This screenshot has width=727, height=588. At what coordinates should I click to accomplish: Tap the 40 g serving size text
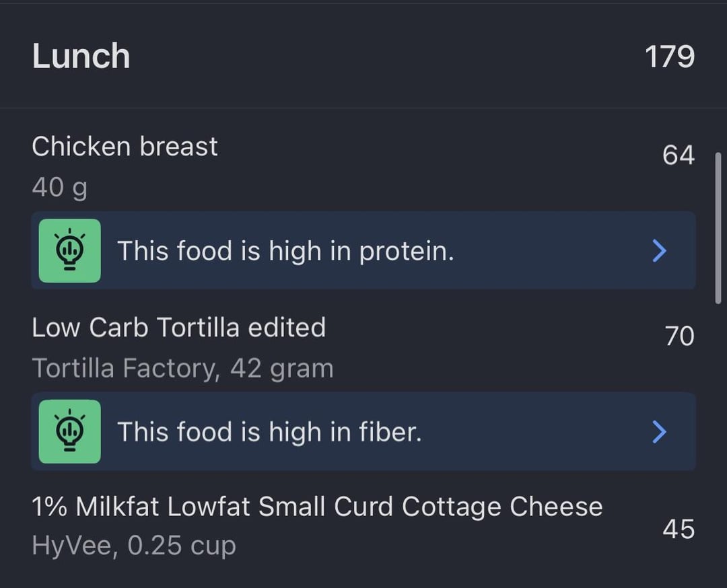60,188
